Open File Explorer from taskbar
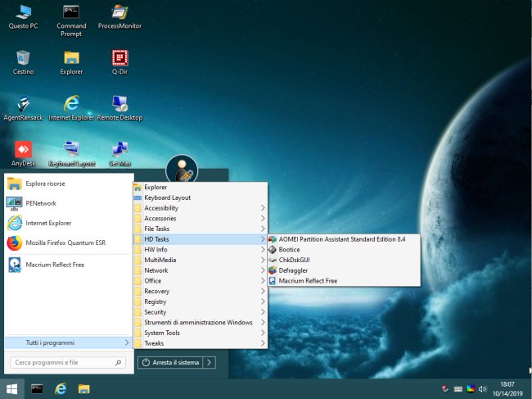Viewport: 532px width, 399px height. pos(84,389)
